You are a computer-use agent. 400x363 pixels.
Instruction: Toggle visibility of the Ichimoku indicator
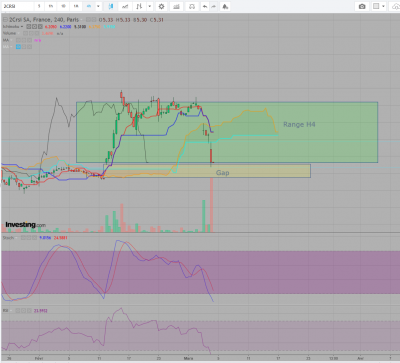[x=29, y=27]
